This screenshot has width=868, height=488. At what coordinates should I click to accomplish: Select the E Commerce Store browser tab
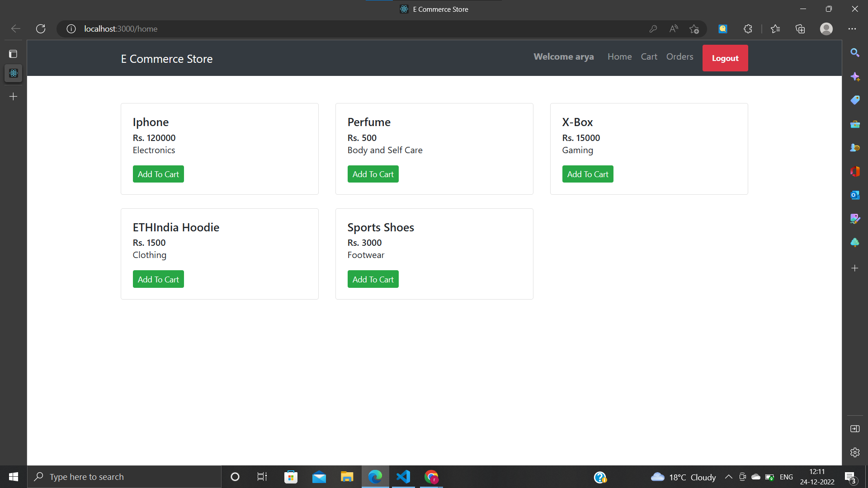[433, 9]
